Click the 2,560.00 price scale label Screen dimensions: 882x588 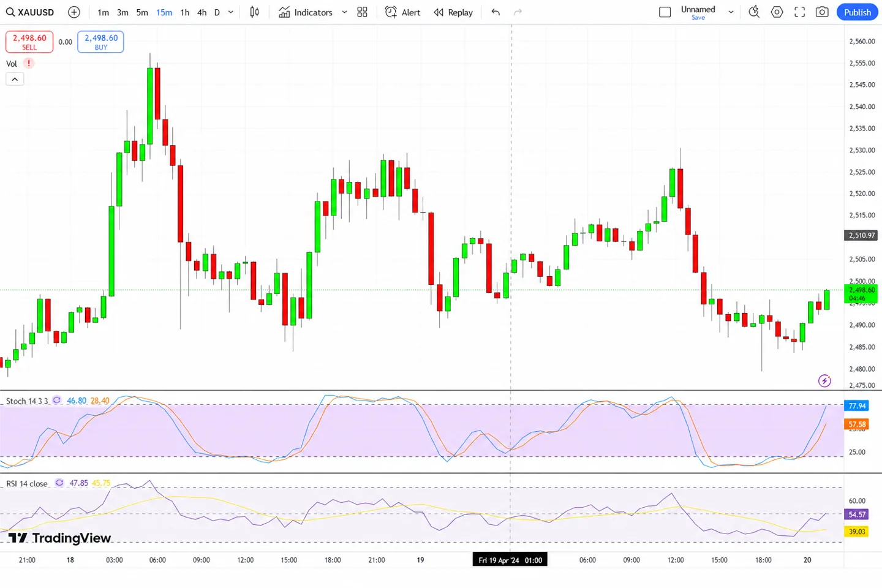(862, 42)
